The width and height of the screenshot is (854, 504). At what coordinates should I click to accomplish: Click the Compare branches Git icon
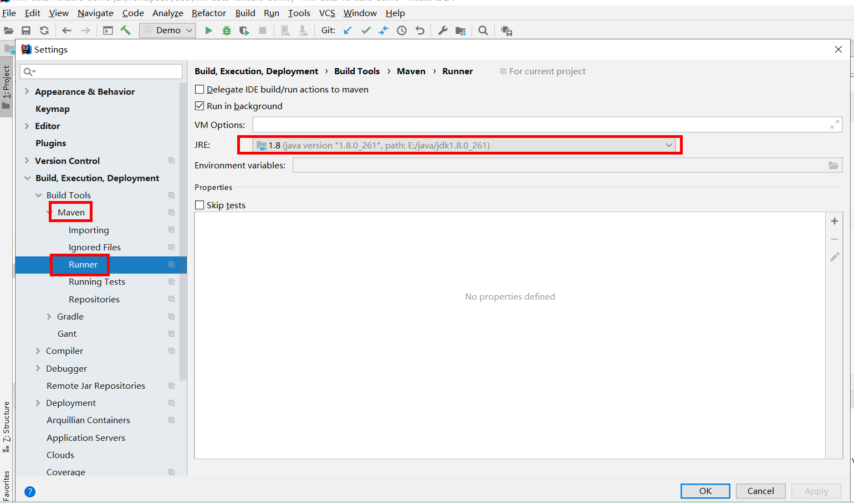point(383,30)
